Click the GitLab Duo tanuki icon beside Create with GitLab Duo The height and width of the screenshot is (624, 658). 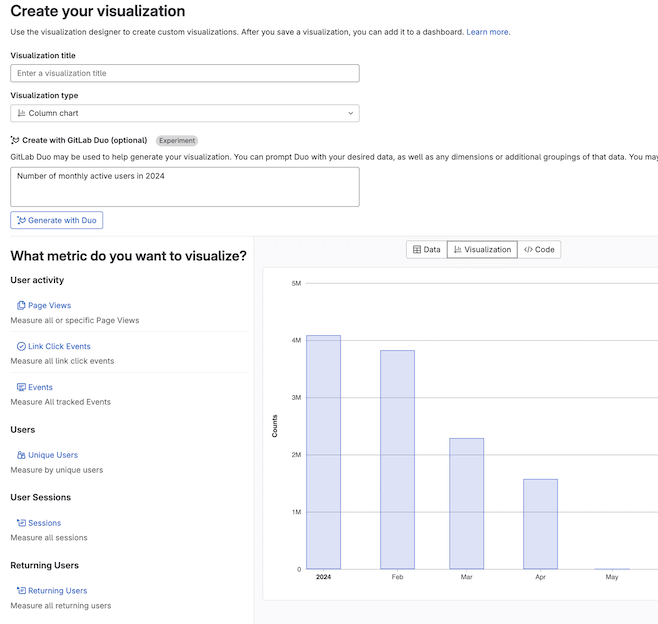point(15,140)
